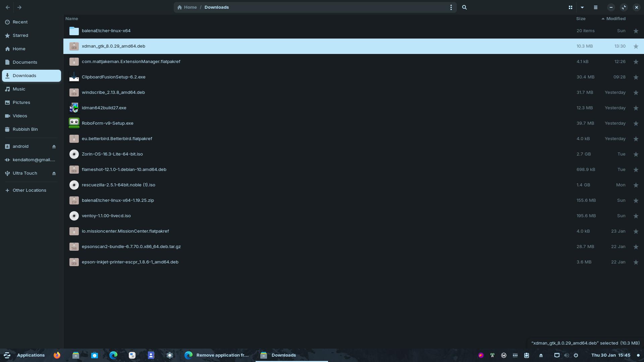Select the idman642build27.exe icon
Image resolution: width=644 pixels, height=362 pixels.
(74, 108)
